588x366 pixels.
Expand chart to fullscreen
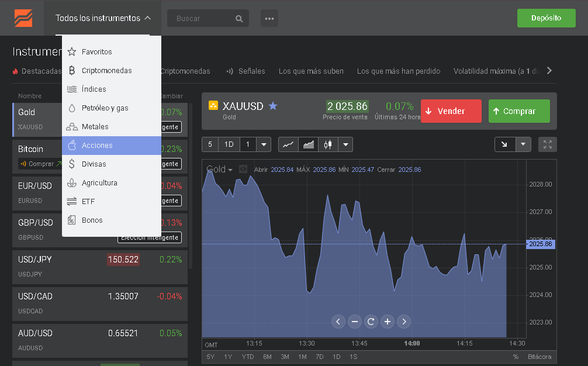click(548, 144)
